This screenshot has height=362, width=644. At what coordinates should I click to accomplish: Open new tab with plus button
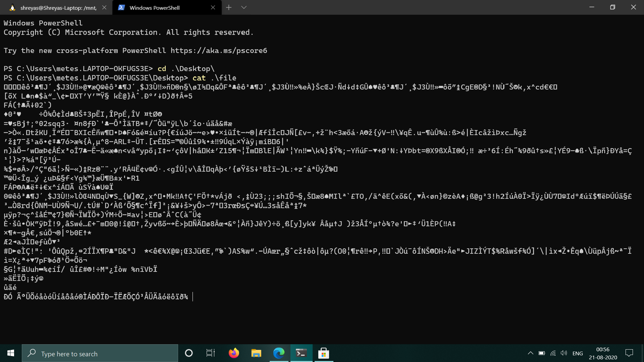tap(229, 7)
